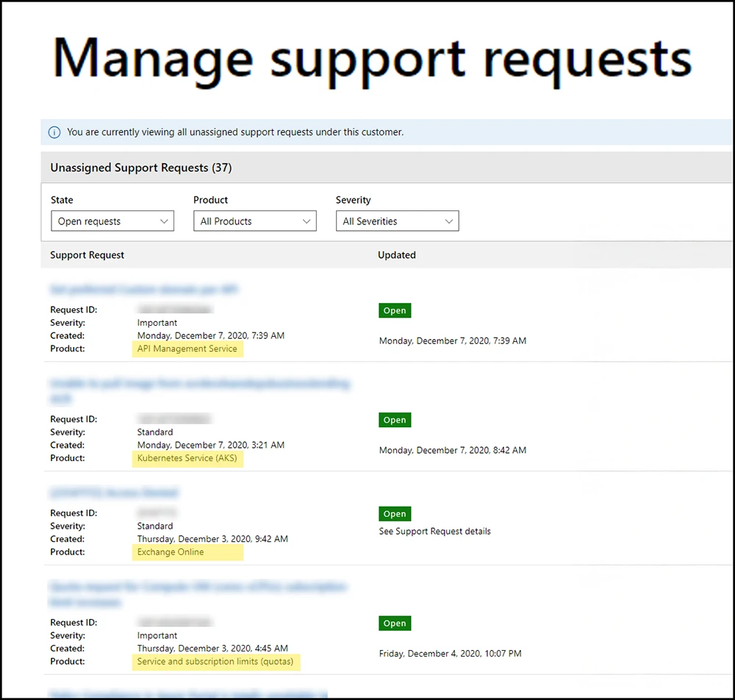Select the Kubernetes Service (AKS) product text
735x700 pixels.
pyautogui.click(x=187, y=458)
